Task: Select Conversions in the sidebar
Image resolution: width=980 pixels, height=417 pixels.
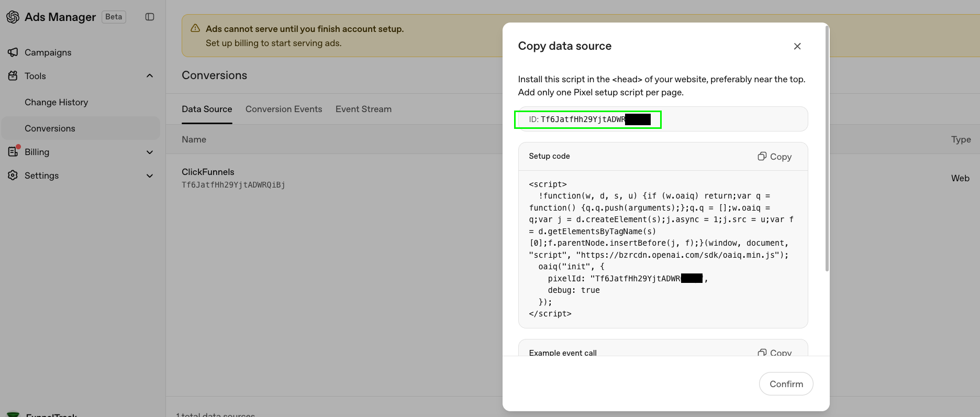Action: point(81,128)
